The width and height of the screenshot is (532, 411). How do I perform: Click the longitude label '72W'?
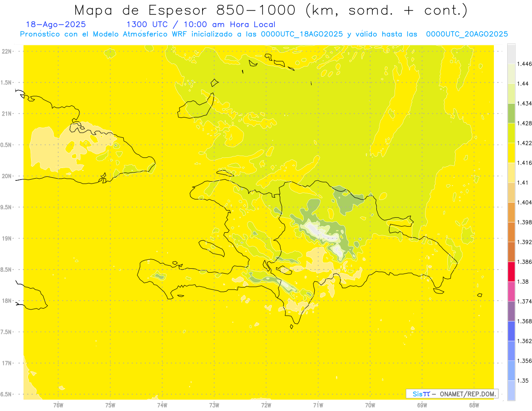(x=266, y=405)
